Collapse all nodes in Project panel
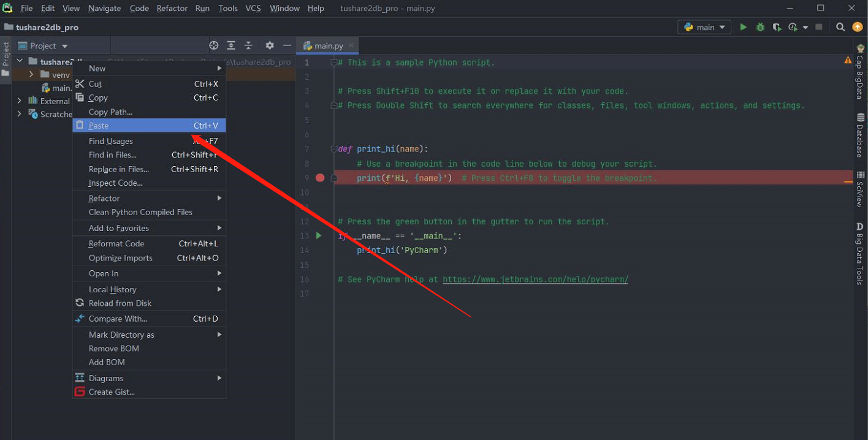The height and width of the screenshot is (440, 868). coord(248,45)
